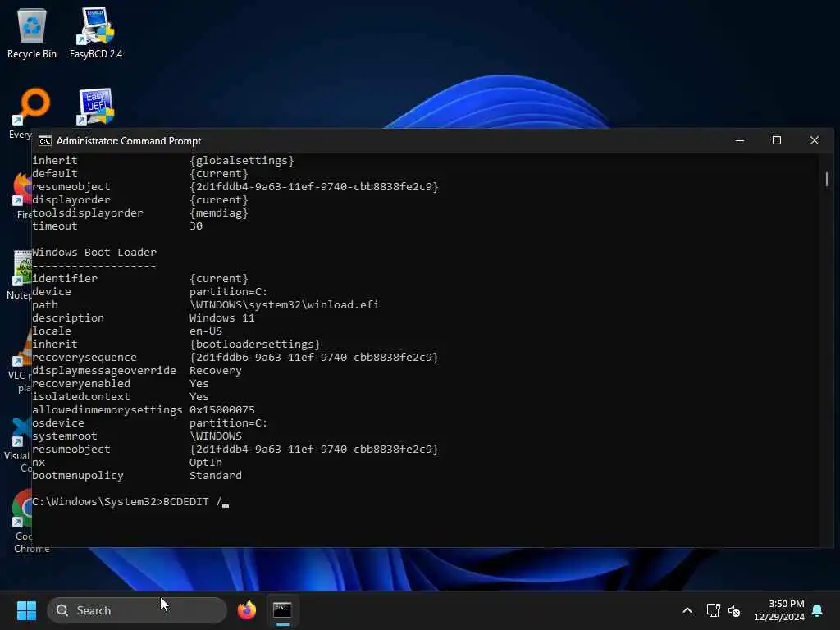Click the '{bootloadersettings}' inherit value
The height and width of the screenshot is (630, 840).
pyautogui.click(x=254, y=344)
